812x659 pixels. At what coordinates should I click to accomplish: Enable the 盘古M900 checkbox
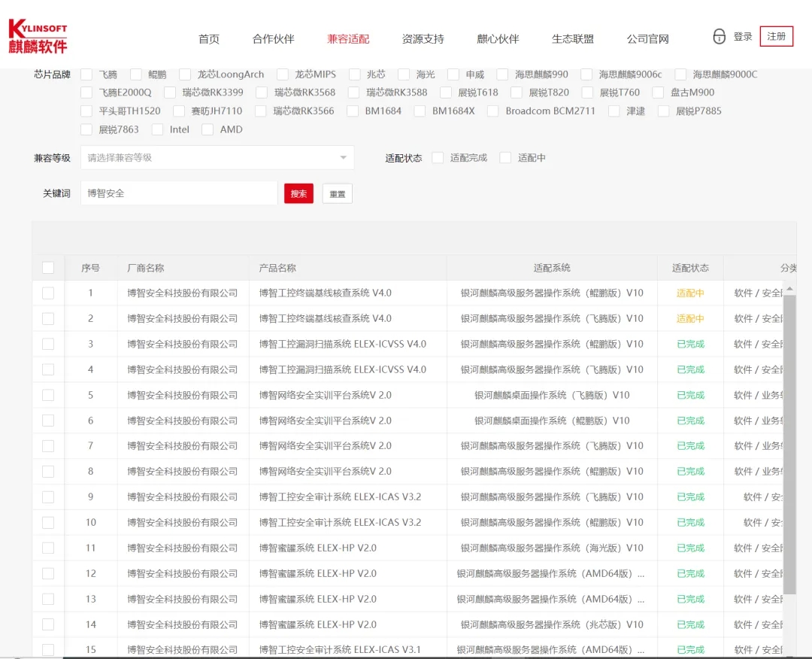pos(658,93)
